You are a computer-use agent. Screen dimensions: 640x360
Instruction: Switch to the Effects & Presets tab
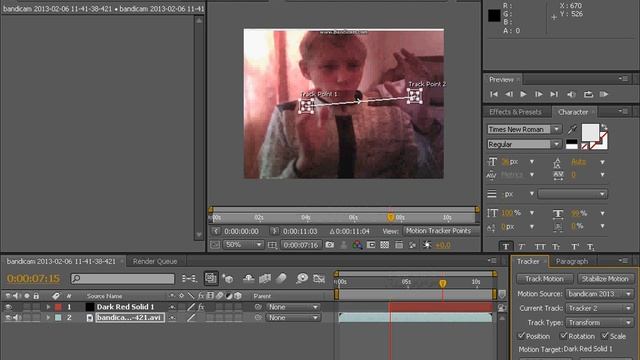(515, 112)
